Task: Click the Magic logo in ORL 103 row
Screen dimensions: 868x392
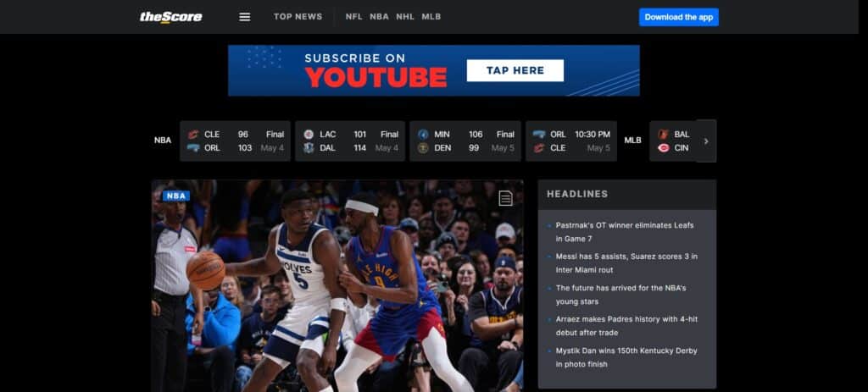Action: click(193, 148)
